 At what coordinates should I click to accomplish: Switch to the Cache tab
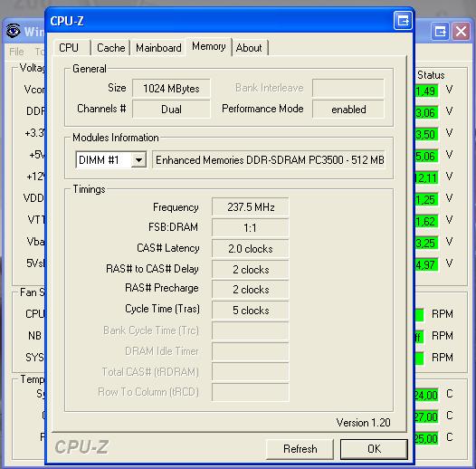pyautogui.click(x=110, y=48)
